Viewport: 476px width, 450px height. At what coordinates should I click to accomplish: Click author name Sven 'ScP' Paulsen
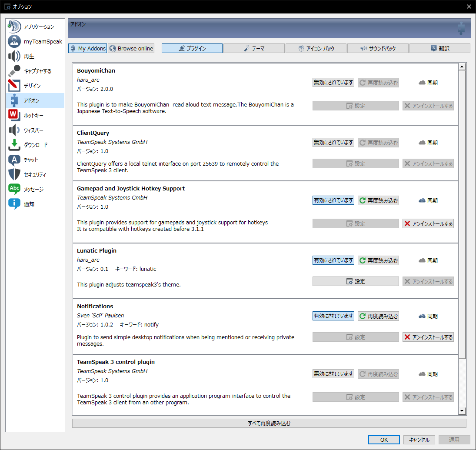(x=100, y=316)
